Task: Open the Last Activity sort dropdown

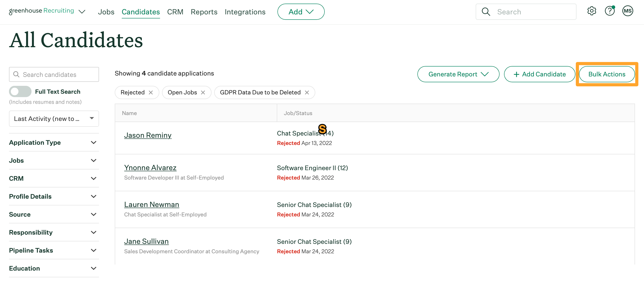Action: point(54,119)
